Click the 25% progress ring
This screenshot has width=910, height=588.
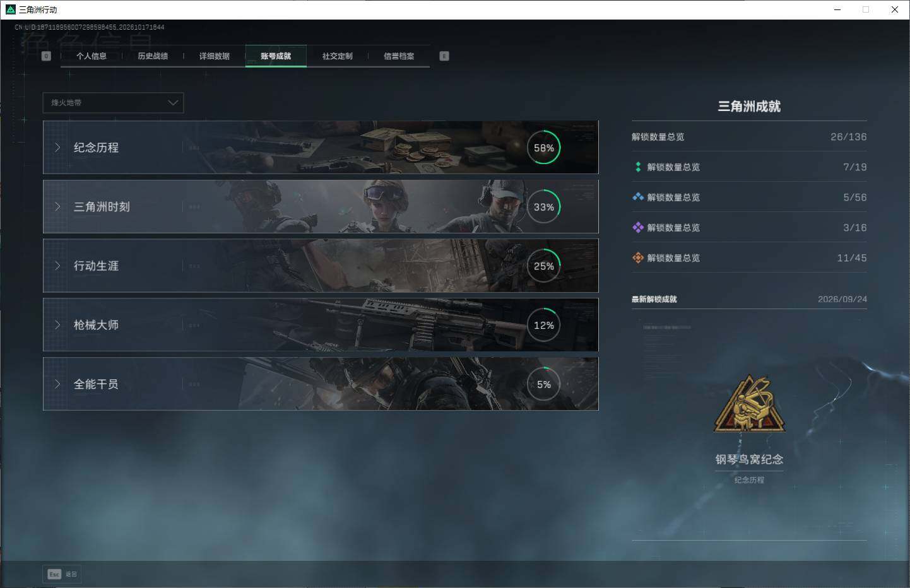[x=544, y=266]
